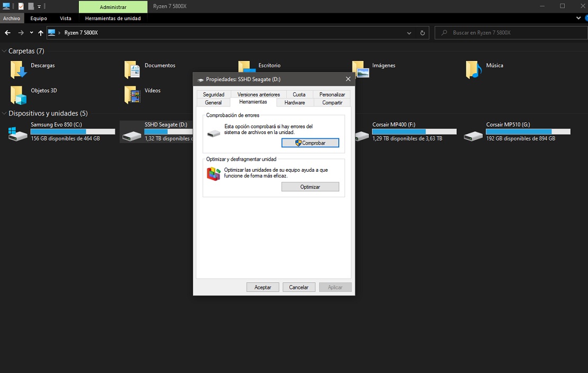
Task: Open the Seguridad tab in properties
Action: pos(213,94)
